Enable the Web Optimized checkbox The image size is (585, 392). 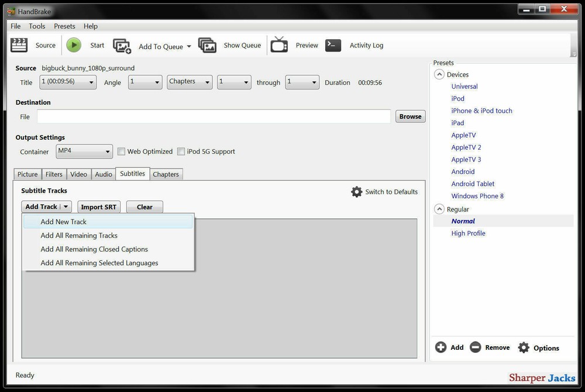point(121,151)
